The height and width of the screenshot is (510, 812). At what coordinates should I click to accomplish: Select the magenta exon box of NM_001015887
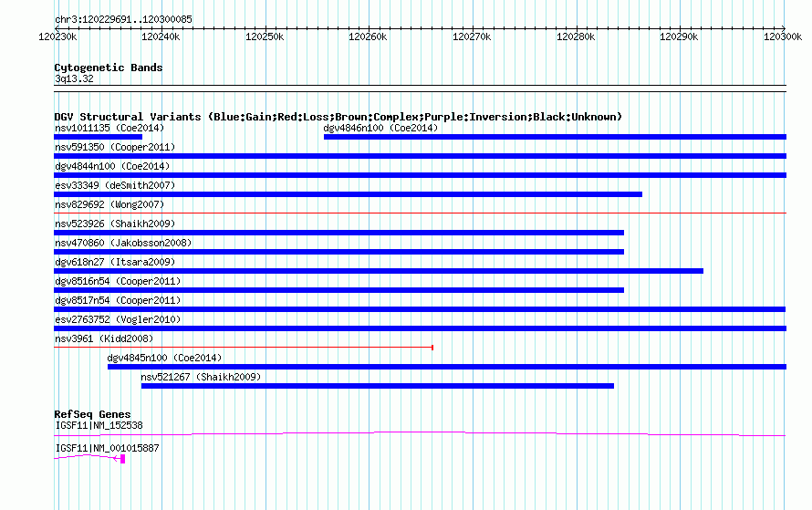(x=123, y=459)
